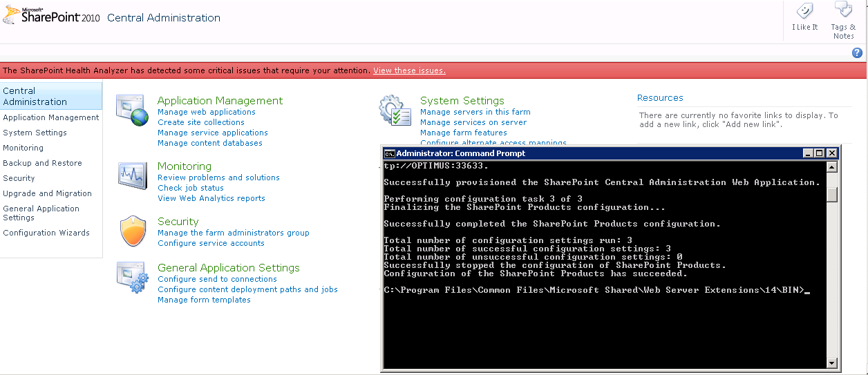868x375 pixels.
Task: Open Manage servers in this farm link
Action: 475,112
